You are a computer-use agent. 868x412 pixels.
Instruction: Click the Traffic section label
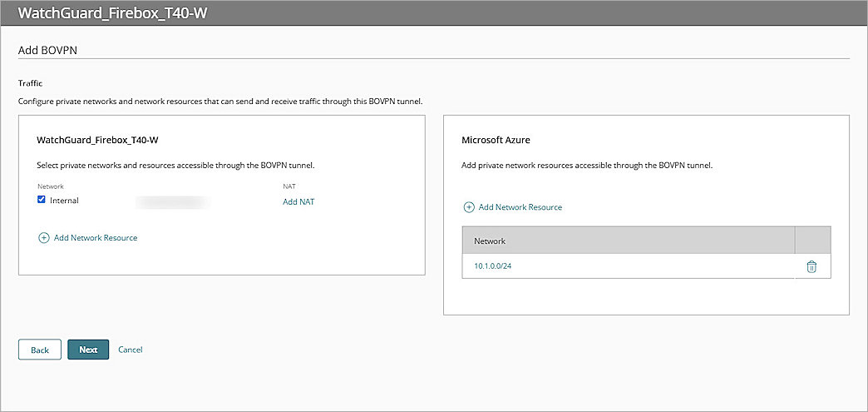point(31,83)
